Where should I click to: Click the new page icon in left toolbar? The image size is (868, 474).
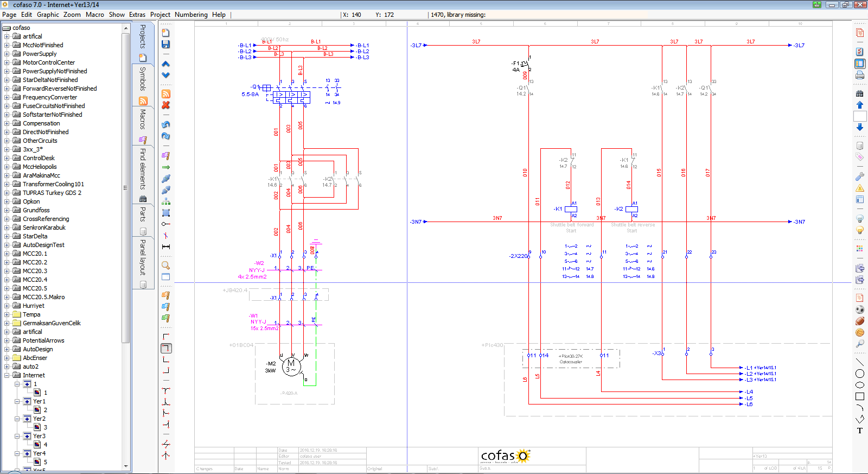coord(166,33)
